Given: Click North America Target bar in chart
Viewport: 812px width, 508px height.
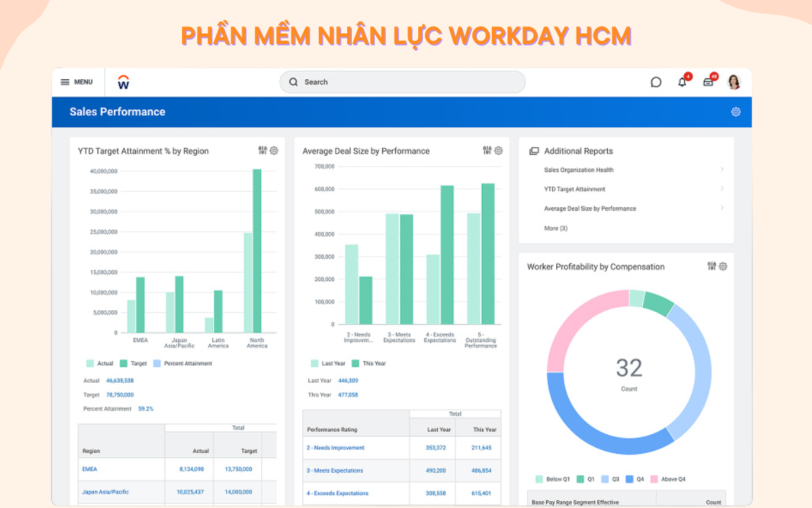Looking at the screenshot, I should [x=257, y=251].
